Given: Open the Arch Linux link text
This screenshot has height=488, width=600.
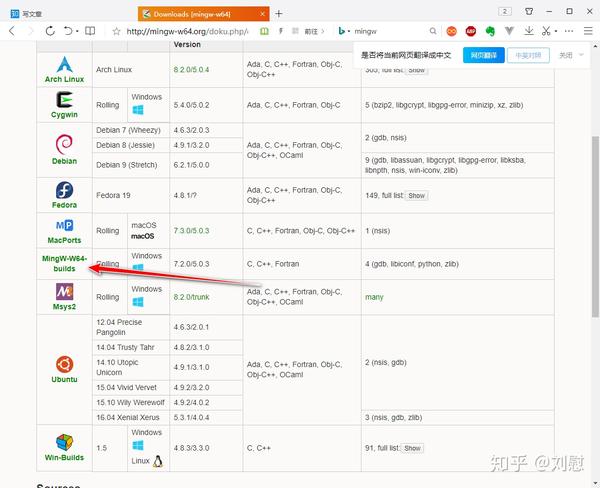Looking at the screenshot, I should (64, 79).
